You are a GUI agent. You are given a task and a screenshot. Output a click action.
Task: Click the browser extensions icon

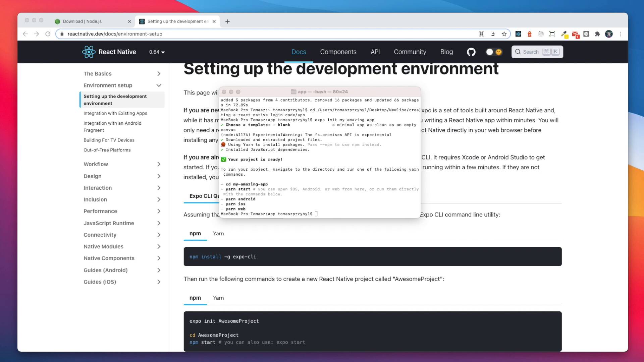[x=598, y=34]
